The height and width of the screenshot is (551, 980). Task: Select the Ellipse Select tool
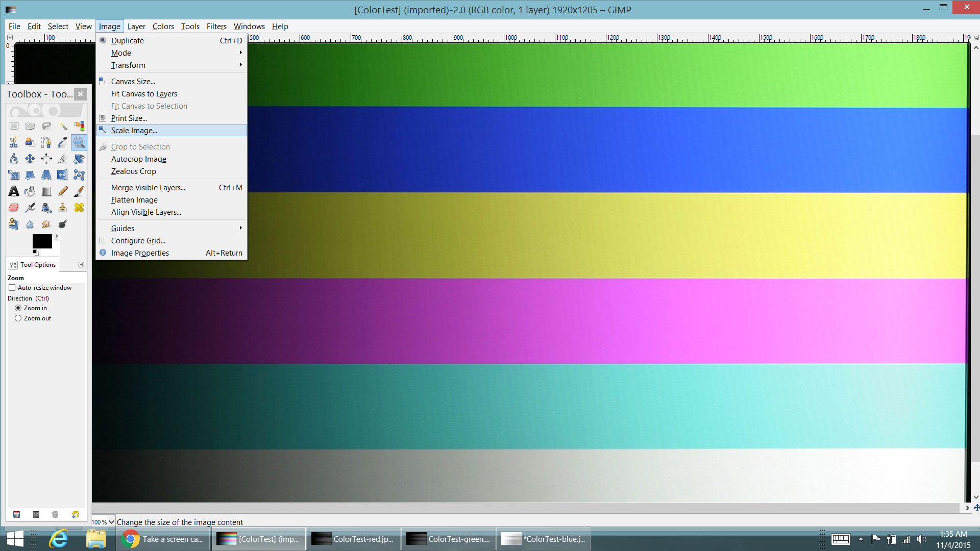[30, 126]
